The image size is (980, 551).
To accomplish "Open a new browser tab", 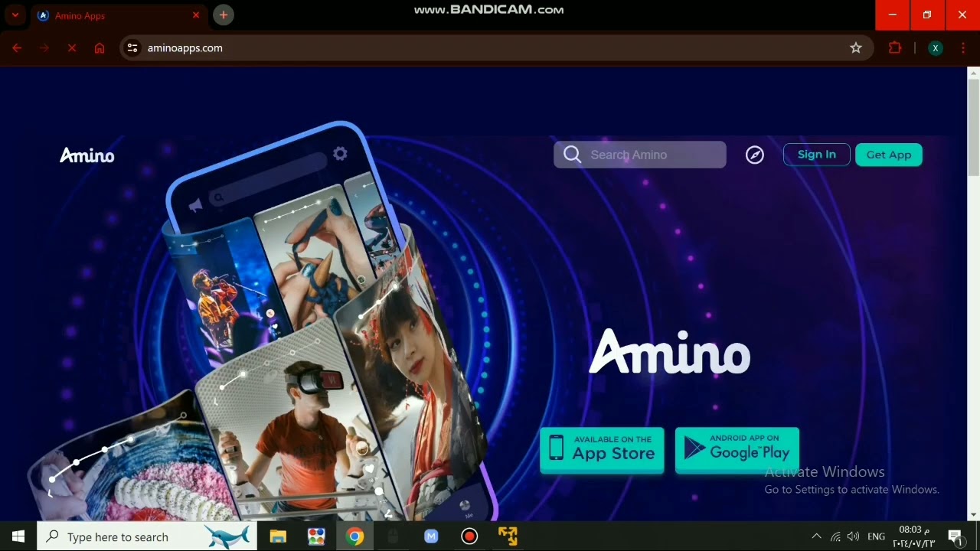I will 224,15.
